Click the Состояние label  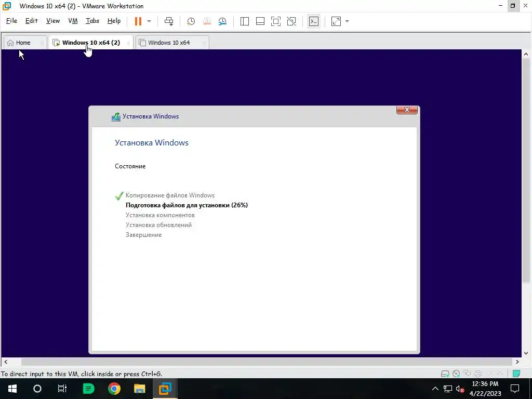[x=130, y=166]
